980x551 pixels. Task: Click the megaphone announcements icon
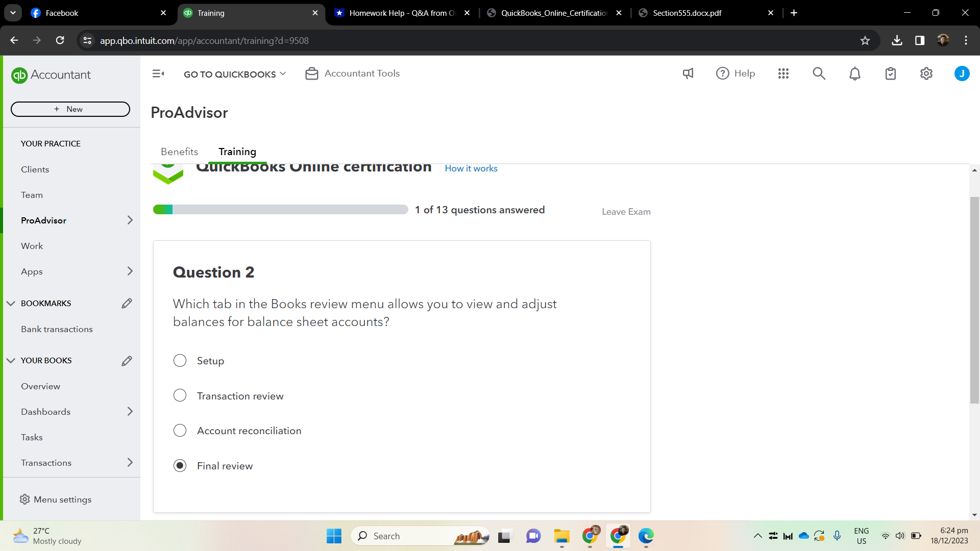pos(688,73)
